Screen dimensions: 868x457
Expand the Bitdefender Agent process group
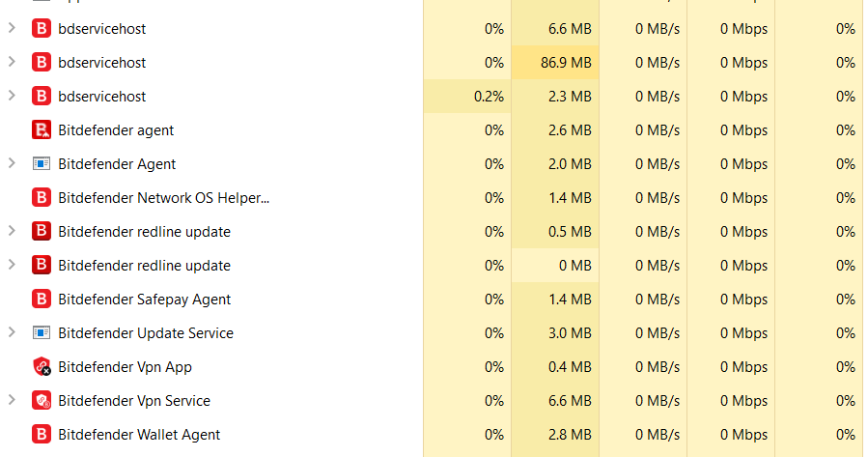click(x=12, y=164)
